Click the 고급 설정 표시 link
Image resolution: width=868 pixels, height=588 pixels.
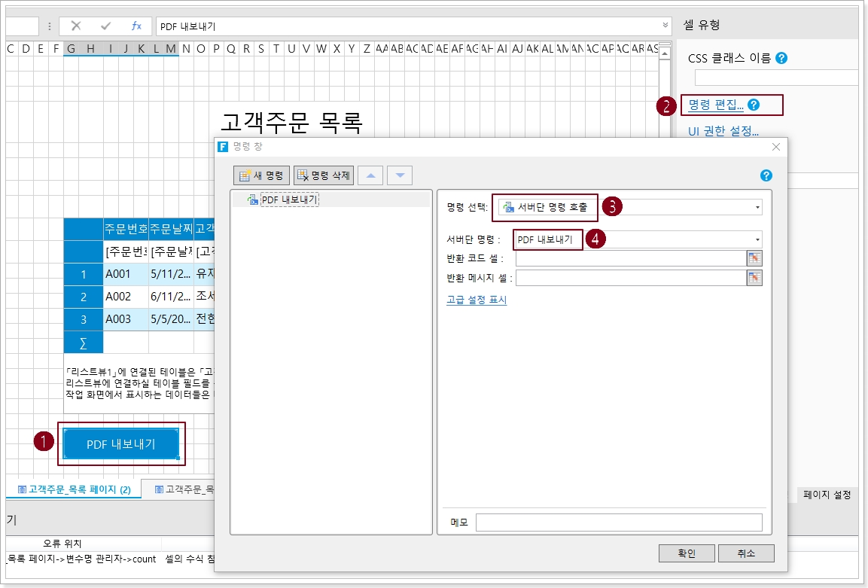(477, 300)
